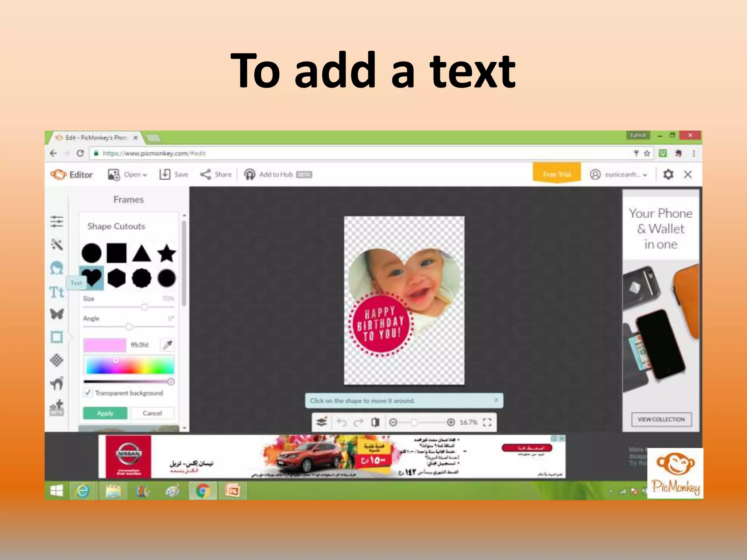747x560 pixels.
Task: Open File Explorer from taskbar
Action: 113,491
